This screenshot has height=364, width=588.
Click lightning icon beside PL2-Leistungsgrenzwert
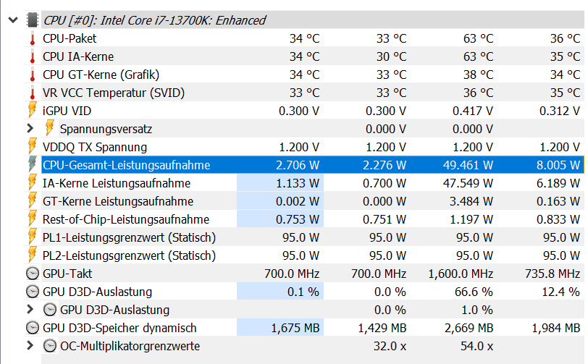[33, 255]
